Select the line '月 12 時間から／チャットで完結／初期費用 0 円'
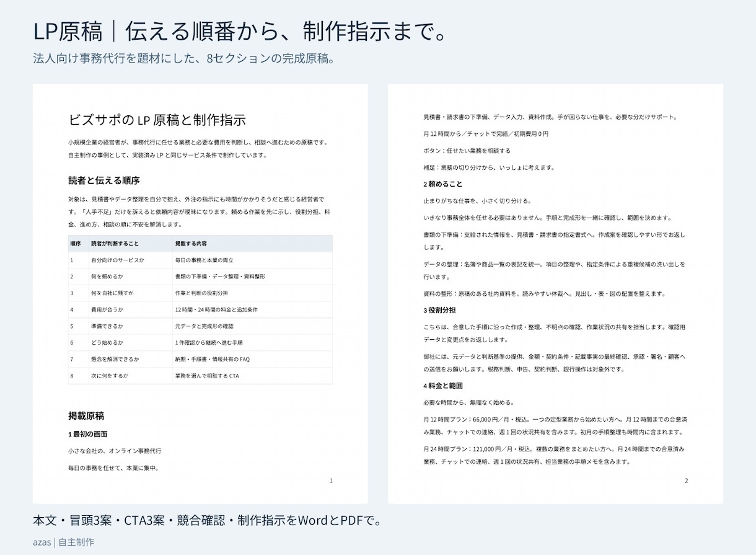 tap(486, 134)
